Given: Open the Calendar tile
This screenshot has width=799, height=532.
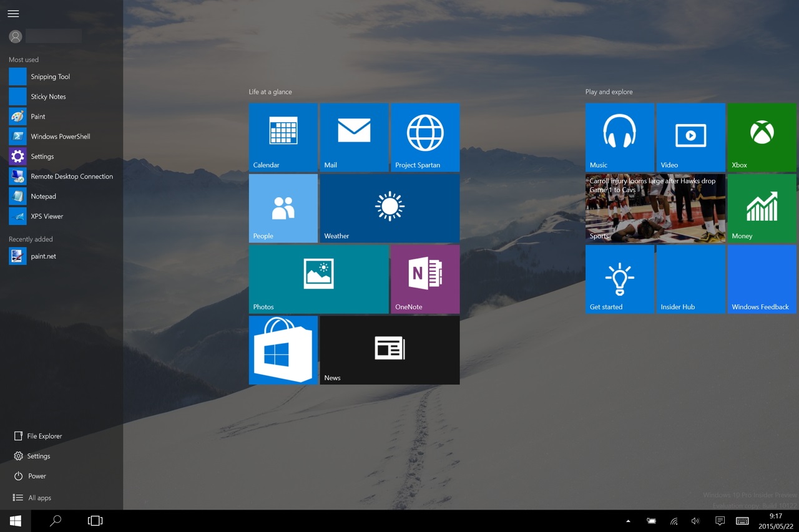Looking at the screenshot, I should tap(283, 137).
